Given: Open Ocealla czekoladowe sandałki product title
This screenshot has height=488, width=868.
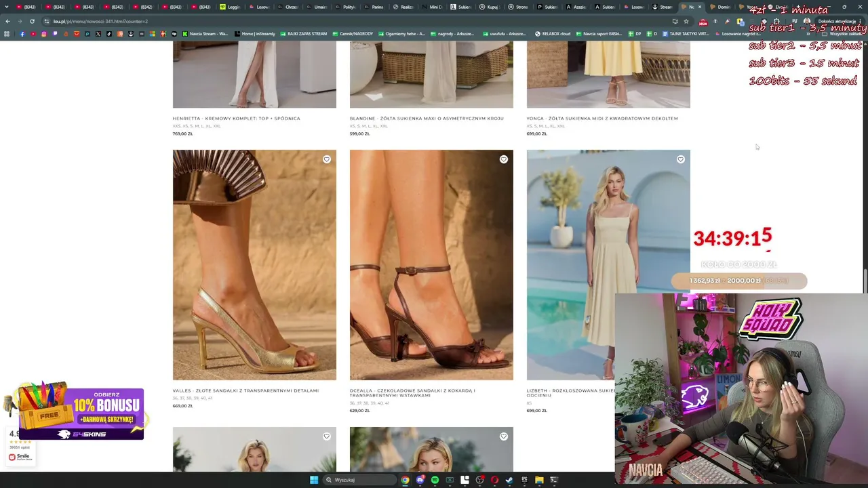Looking at the screenshot, I should click(412, 392).
